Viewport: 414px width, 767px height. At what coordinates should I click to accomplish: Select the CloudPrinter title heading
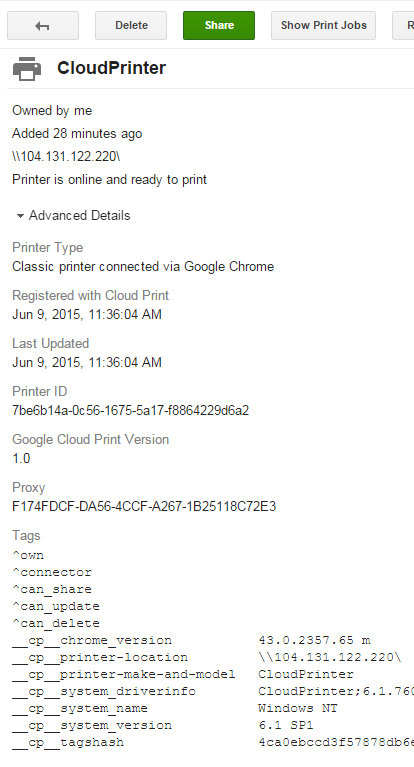click(112, 68)
